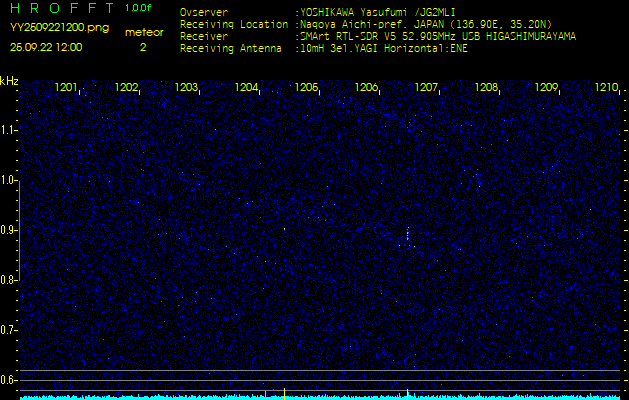Click the 1207 time marker
This screenshot has height=400, width=629.
426,88
